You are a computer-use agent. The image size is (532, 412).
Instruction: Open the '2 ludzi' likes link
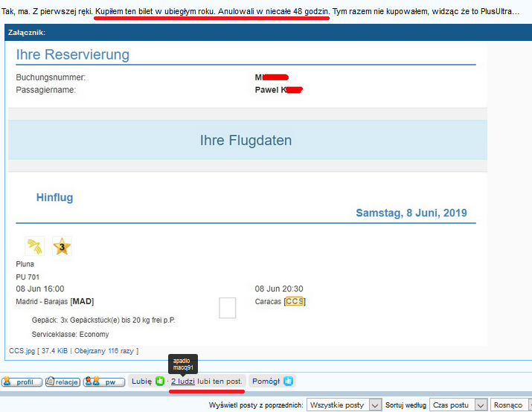(x=183, y=382)
